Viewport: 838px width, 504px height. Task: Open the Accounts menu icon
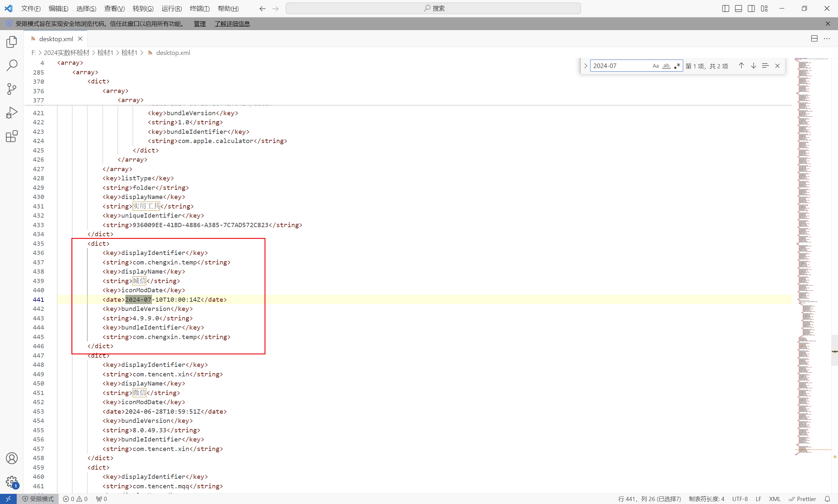coord(11,458)
